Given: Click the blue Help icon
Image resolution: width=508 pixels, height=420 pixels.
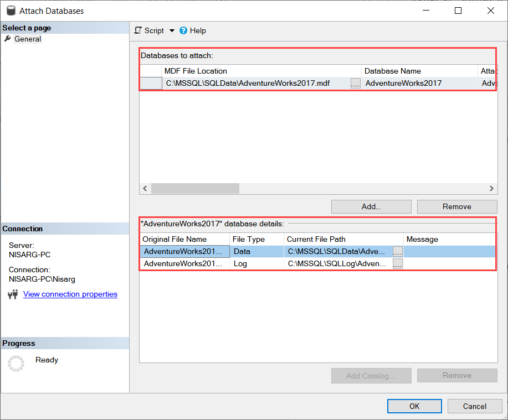Looking at the screenshot, I should 183,30.
